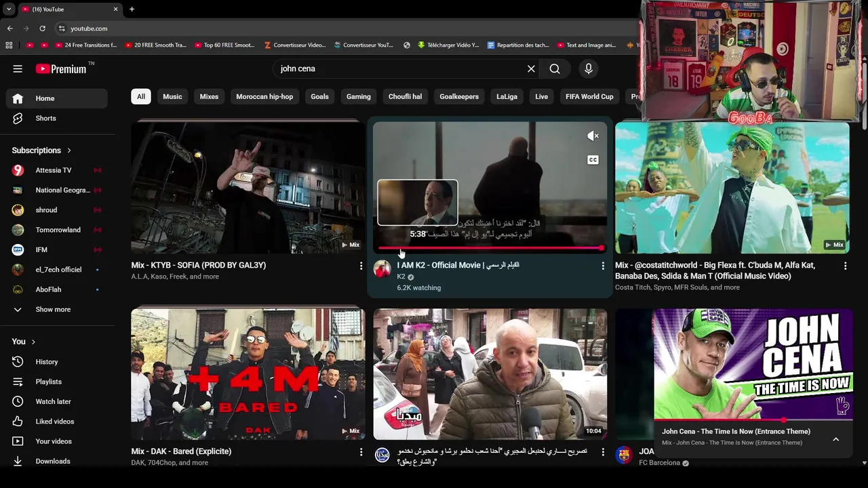Open the browser tab search dropdown arrow

(x=8, y=9)
